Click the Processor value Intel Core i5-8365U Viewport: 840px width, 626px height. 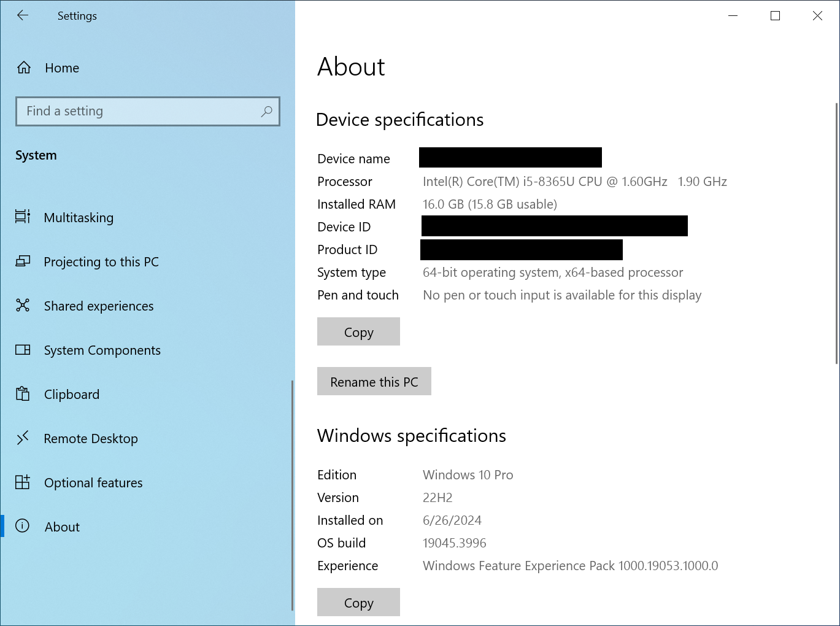pos(575,182)
